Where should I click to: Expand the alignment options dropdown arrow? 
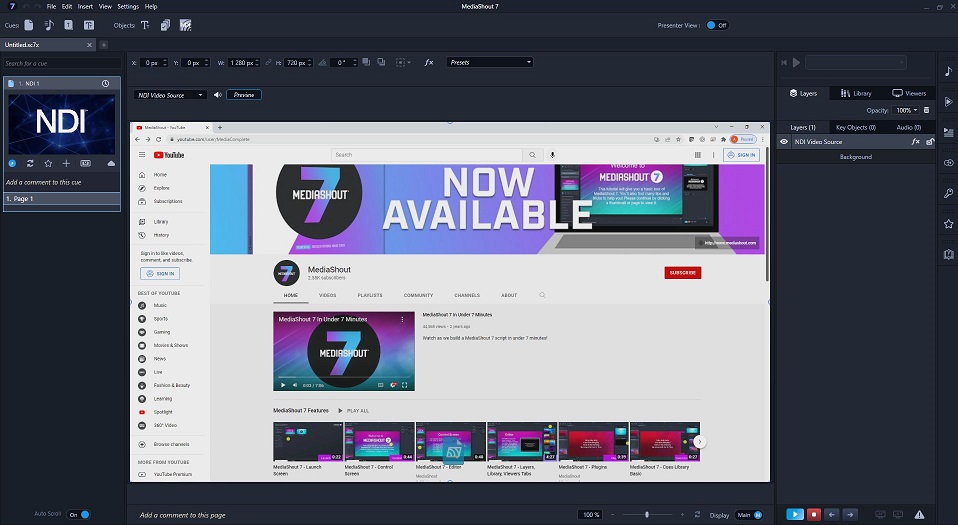coord(409,62)
